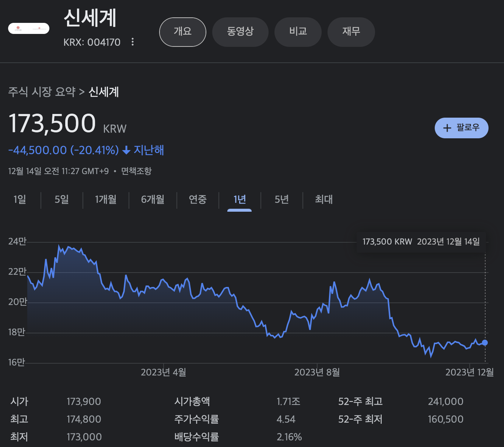Click the 시가총액 label
The image size is (504, 447).
click(x=192, y=402)
